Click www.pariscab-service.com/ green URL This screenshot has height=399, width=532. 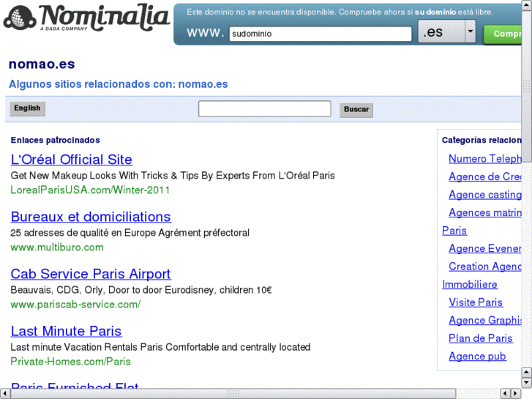click(x=75, y=305)
